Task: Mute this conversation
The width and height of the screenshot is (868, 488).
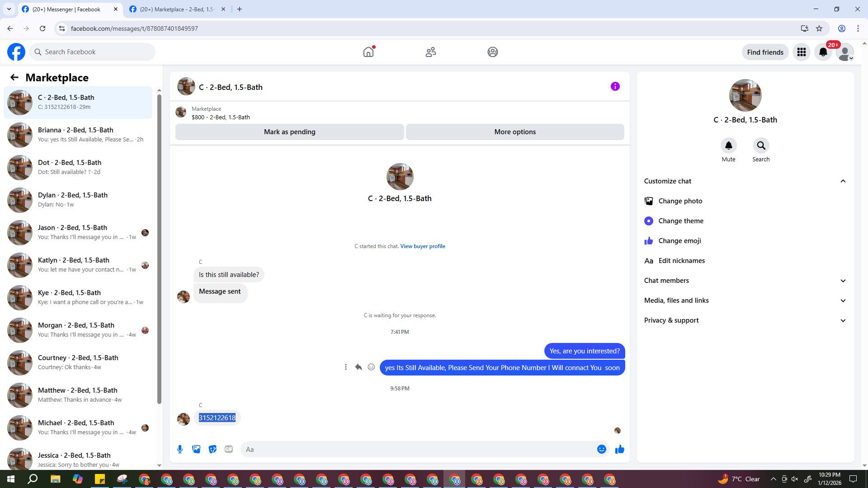Action: 728,146
